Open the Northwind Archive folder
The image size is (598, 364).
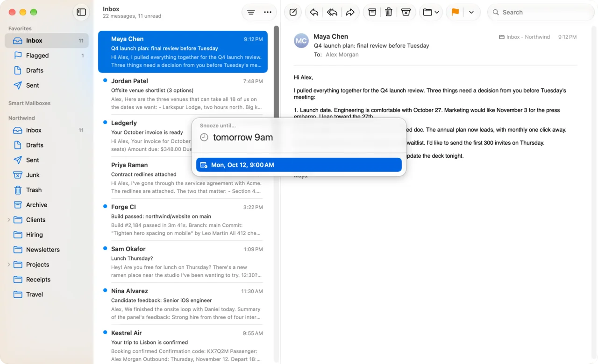click(x=47, y=205)
